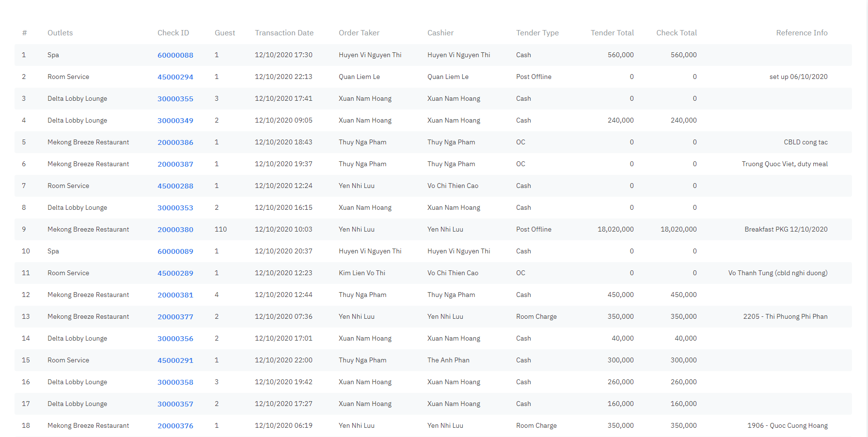868x437 pixels.
Task: Click check ID 30000355
Action: coord(175,99)
